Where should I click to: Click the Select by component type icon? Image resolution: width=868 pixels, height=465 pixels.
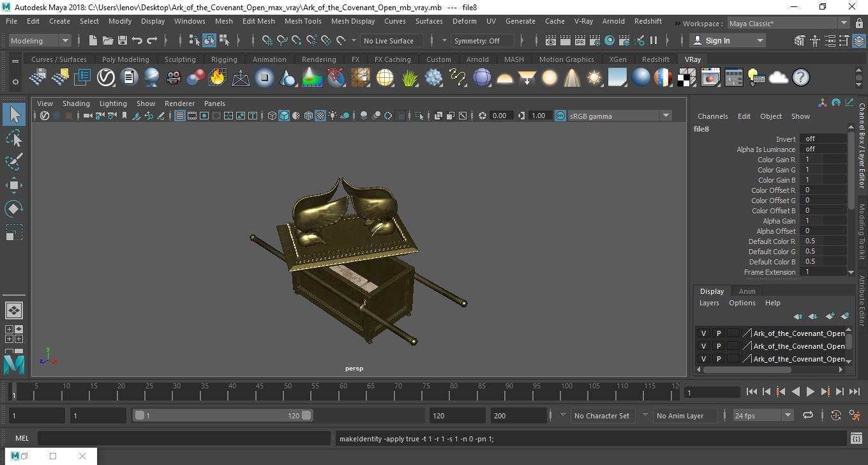coord(224,40)
